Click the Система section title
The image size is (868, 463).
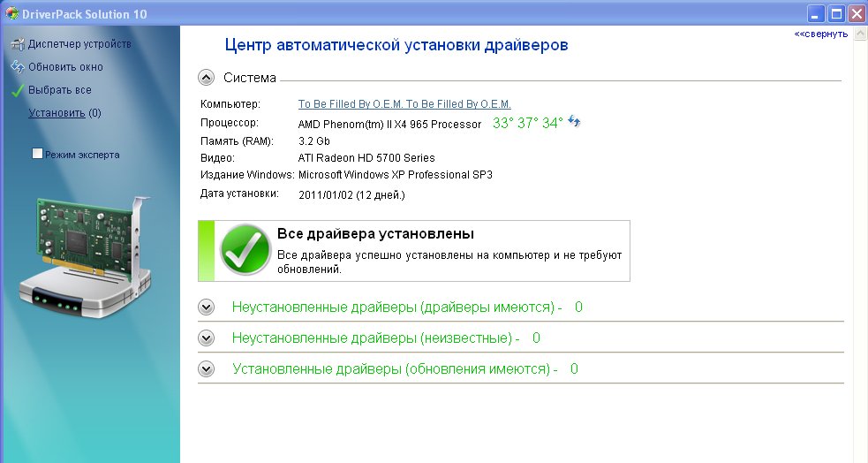pyautogui.click(x=250, y=78)
